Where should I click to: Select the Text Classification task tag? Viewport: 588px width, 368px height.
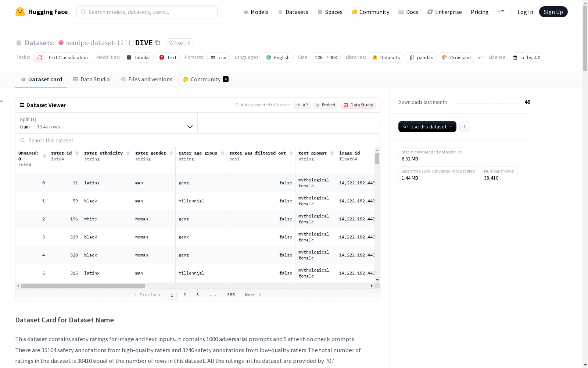[x=62, y=57]
